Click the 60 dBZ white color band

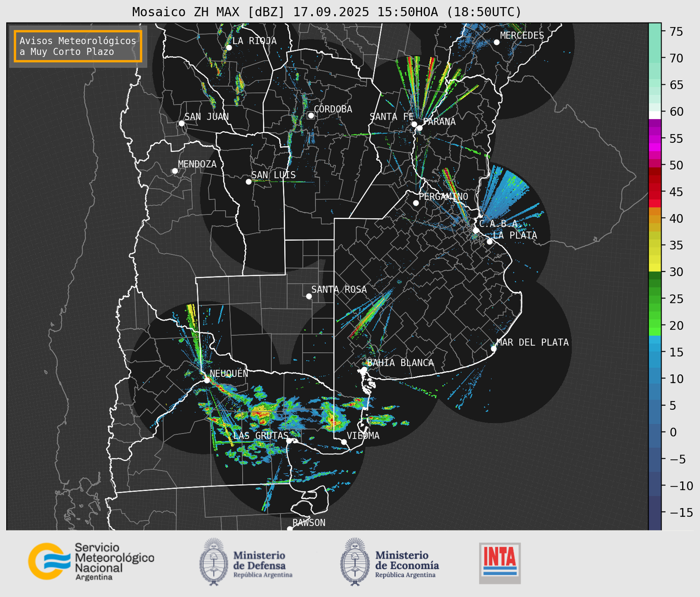655,115
